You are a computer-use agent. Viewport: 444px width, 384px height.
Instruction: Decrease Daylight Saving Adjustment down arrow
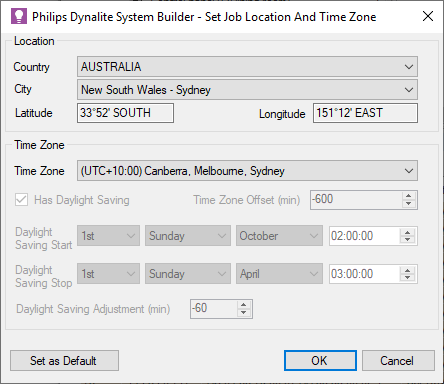point(244,313)
